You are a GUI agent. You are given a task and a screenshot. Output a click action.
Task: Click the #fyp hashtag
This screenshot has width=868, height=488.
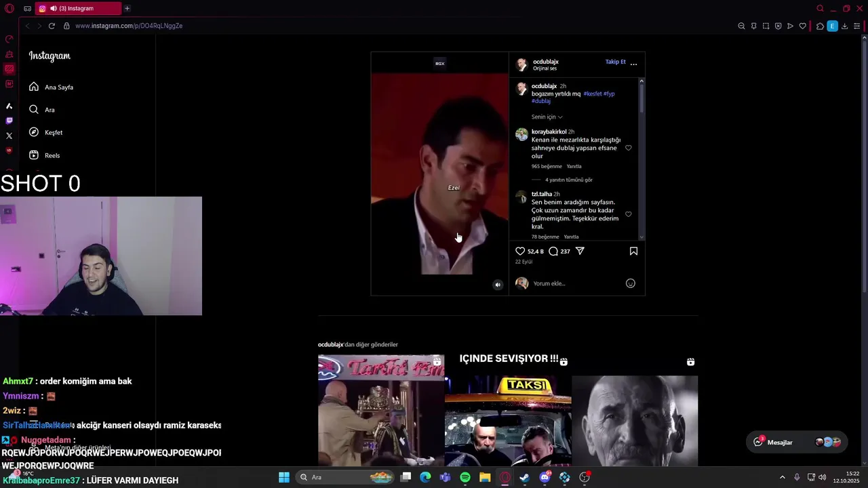click(609, 94)
